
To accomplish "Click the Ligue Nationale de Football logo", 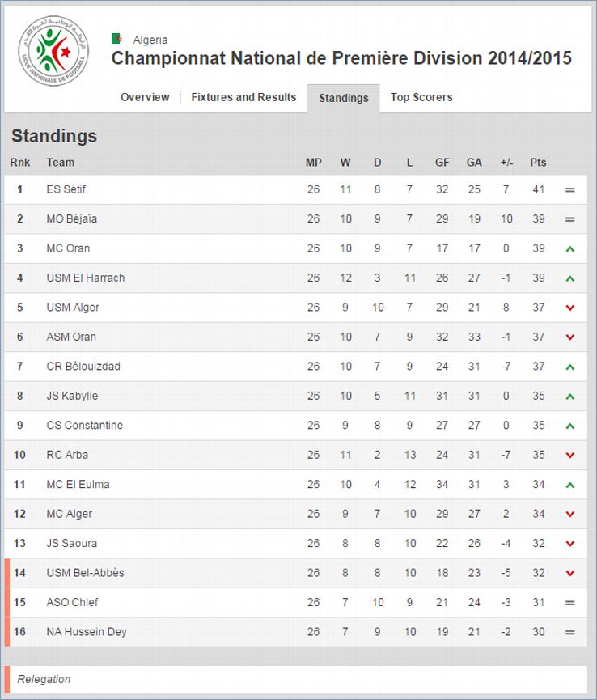I will [x=53, y=51].
